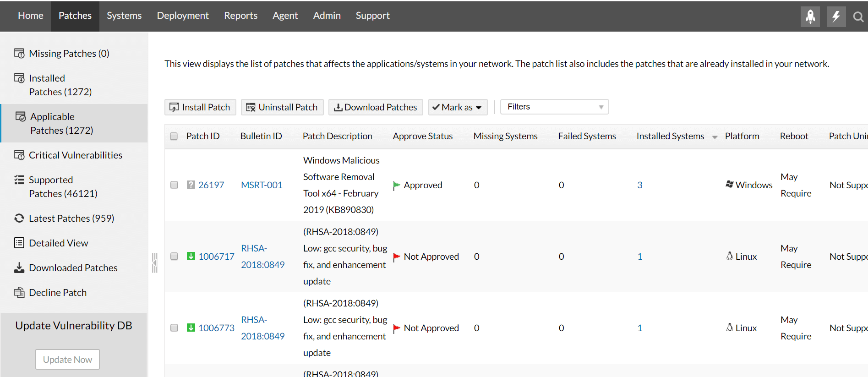Select the checkbox for patch 1006773

point(174,328)
